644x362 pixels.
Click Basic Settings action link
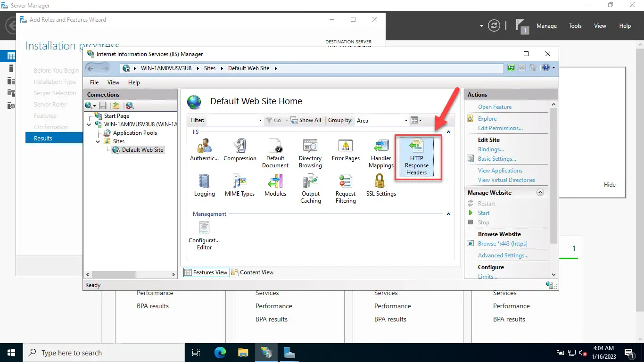(497, 159)
